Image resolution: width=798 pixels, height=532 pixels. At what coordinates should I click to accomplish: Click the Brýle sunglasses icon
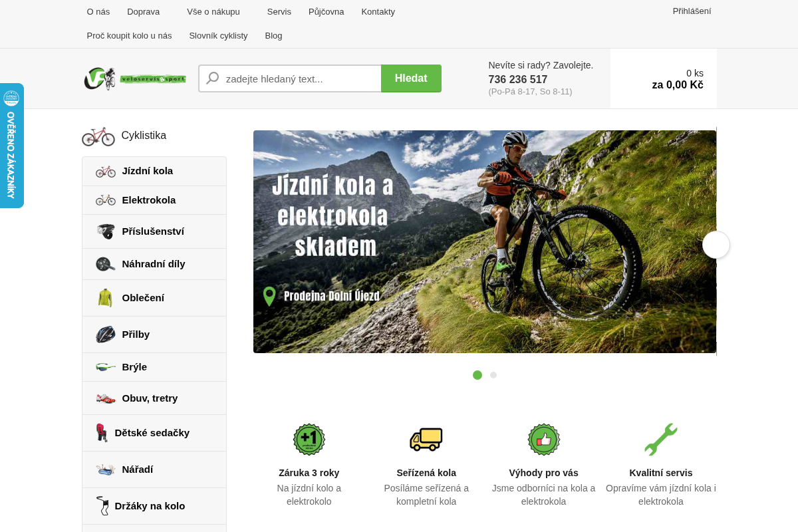pyautogui.click(x=106, y=367)
